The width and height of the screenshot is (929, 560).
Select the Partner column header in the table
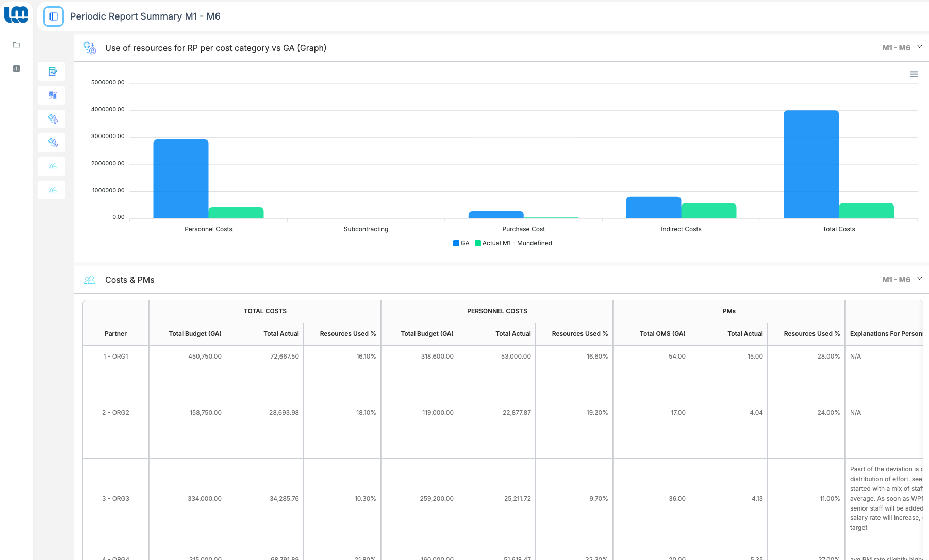[115, 334]
